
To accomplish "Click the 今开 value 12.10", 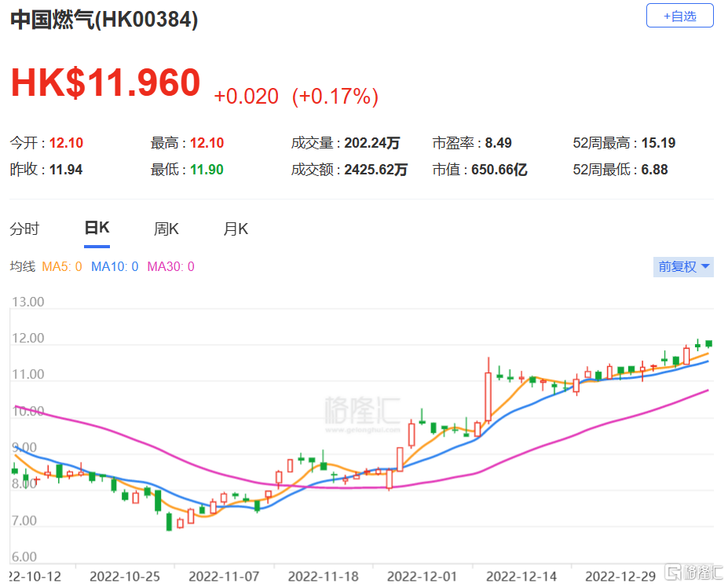I will point(67,143).
